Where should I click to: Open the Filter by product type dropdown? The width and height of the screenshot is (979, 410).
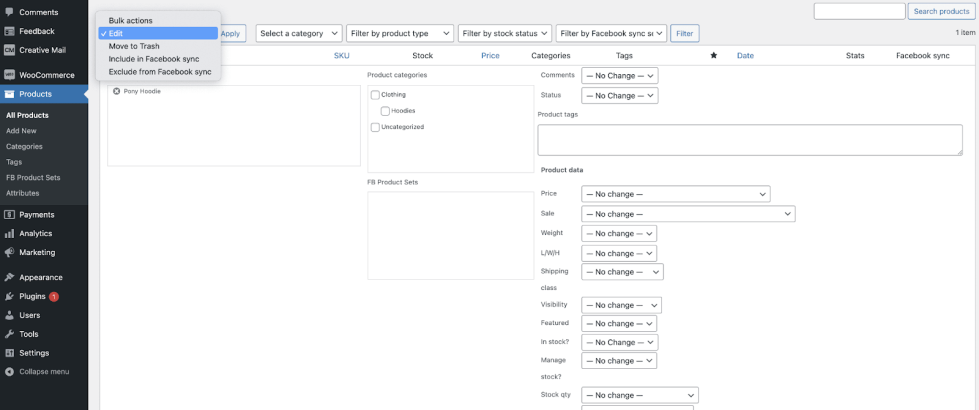click(400, 33)
